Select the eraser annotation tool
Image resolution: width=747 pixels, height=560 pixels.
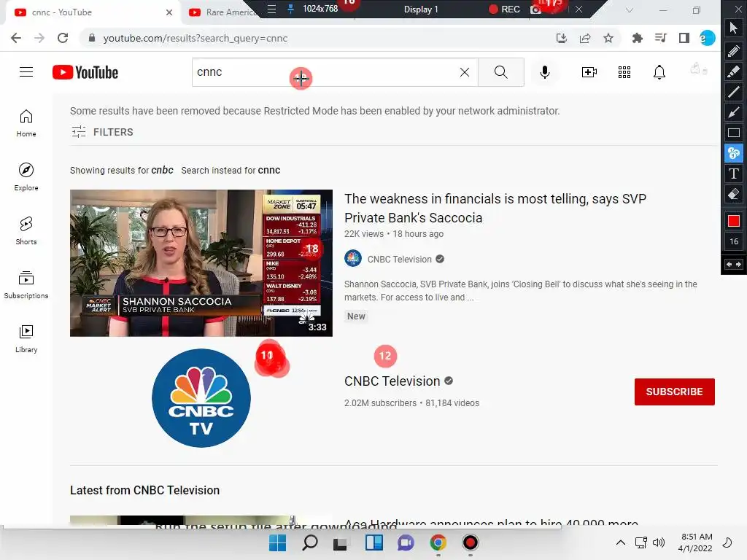point(734,194)
